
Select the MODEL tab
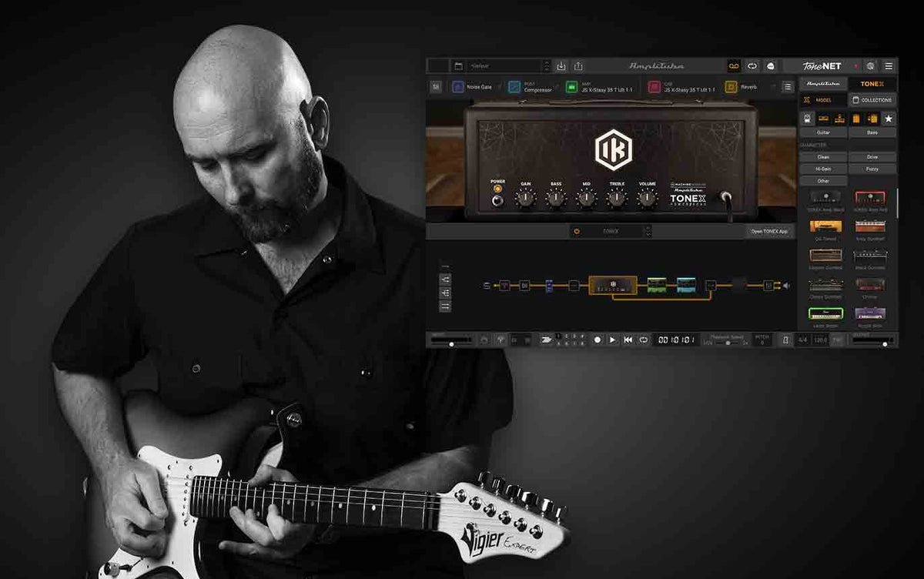click(x=823, y=100)
